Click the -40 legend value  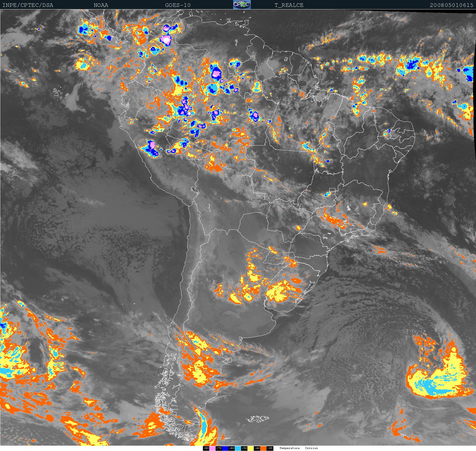click(257, 448)
